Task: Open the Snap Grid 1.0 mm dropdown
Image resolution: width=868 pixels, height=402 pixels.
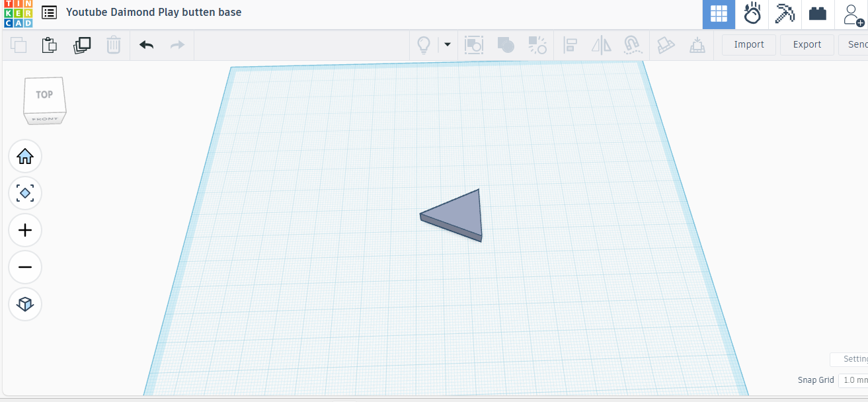Action: (853, 380)
